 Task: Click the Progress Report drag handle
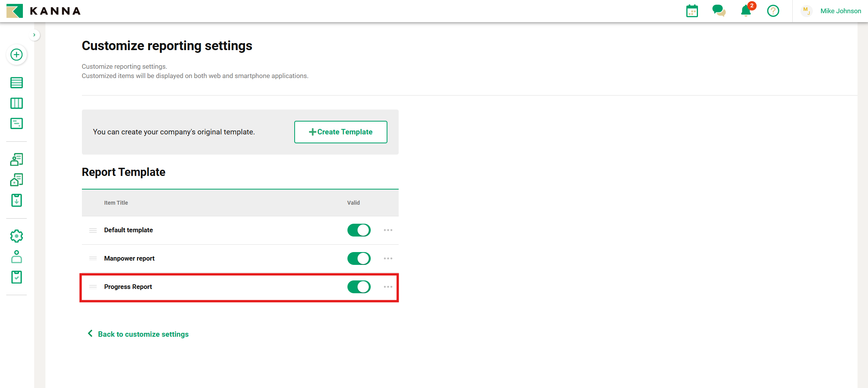(x=93, y=287)
